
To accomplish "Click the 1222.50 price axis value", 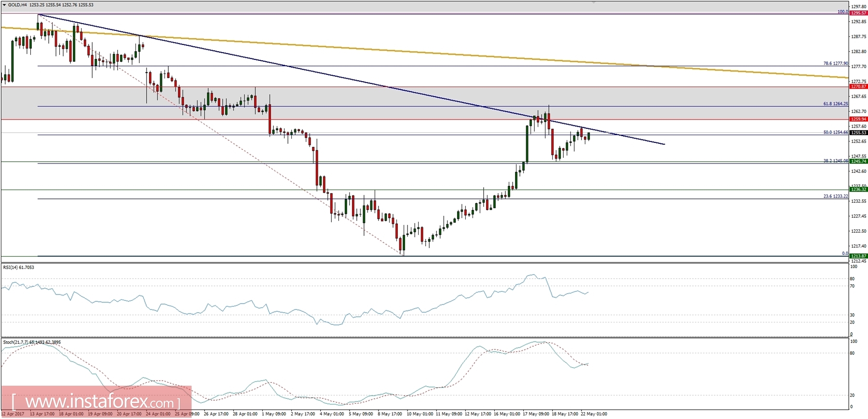I will point(859,231).
